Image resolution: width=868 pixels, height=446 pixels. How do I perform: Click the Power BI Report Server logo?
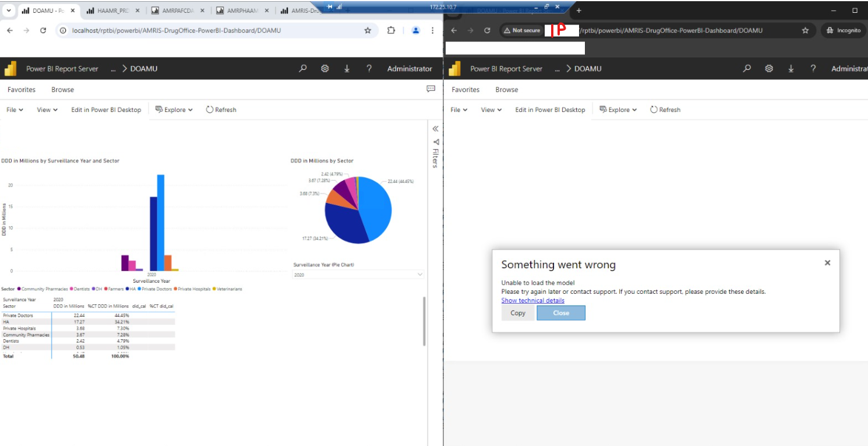coord(10,68)
